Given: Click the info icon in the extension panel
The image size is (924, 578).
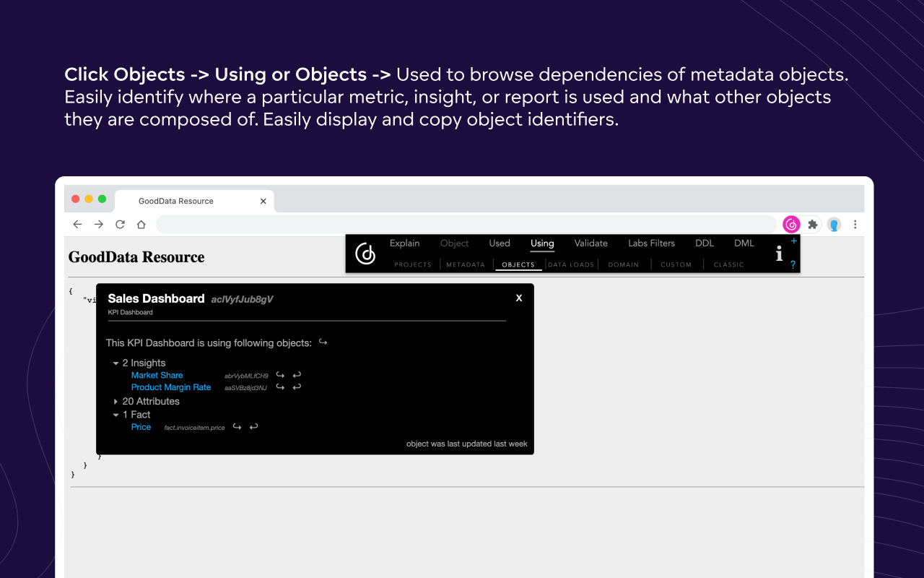Looking at the screenshot, I should tap(779, 254).
